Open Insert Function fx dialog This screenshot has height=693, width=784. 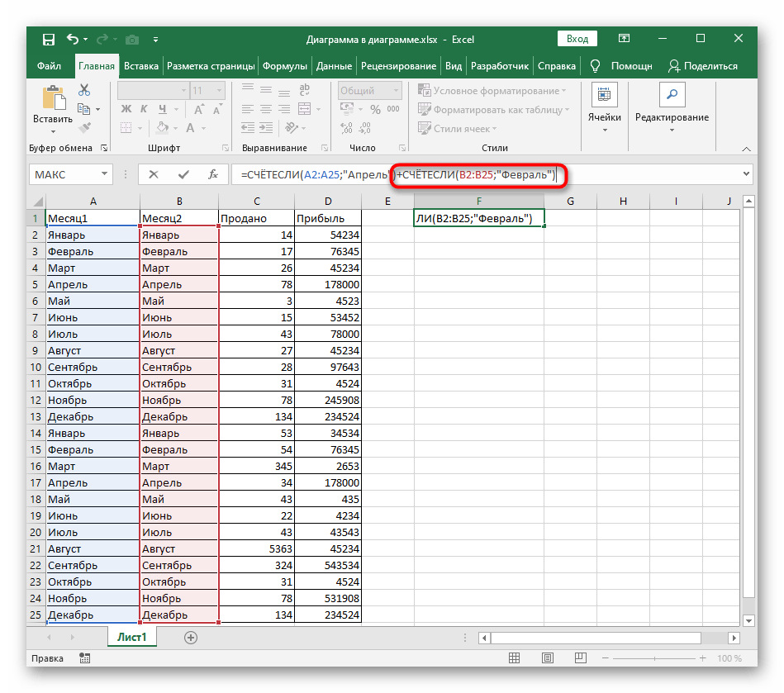point(212,174)
